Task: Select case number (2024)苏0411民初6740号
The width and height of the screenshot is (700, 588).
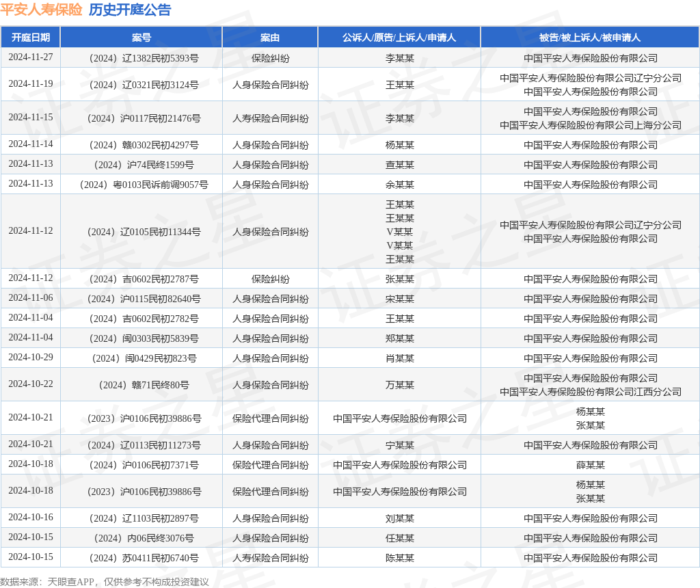Action: point(144,558)
